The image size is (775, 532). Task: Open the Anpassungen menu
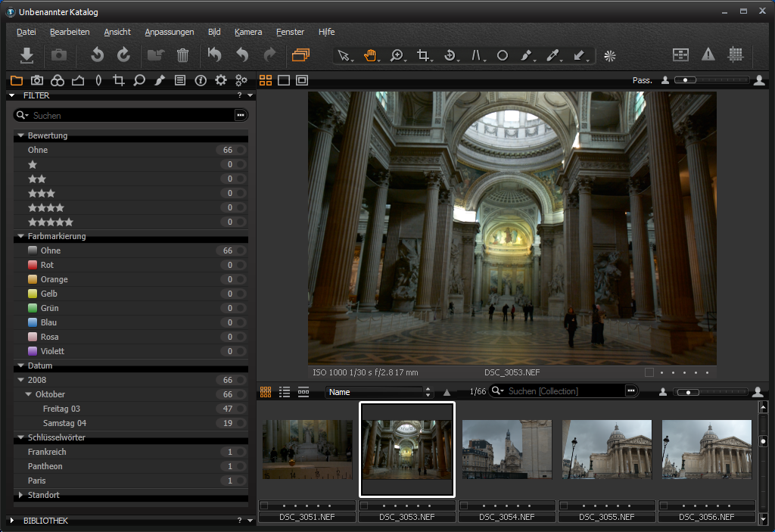pos(170,32)
